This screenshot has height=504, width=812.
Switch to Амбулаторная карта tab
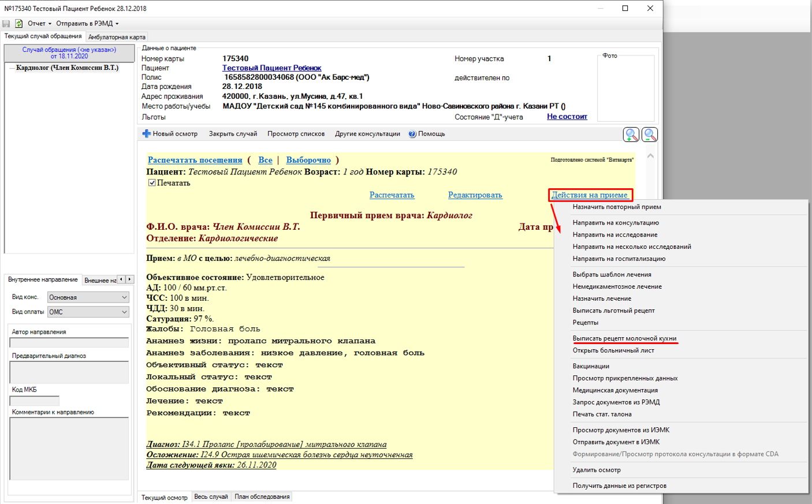click(117, 37)
